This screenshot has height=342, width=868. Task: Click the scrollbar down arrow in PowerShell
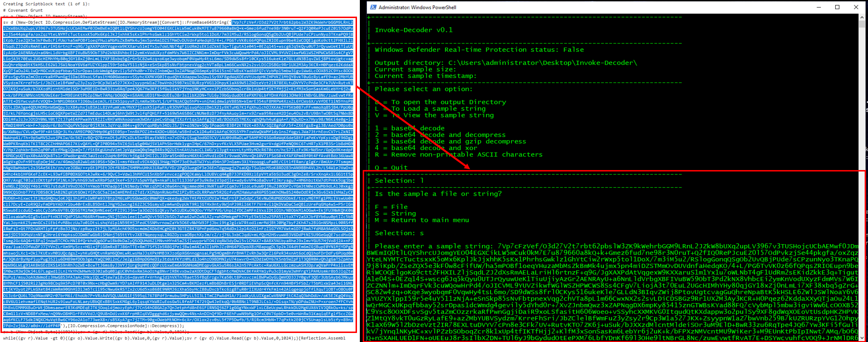862,338
